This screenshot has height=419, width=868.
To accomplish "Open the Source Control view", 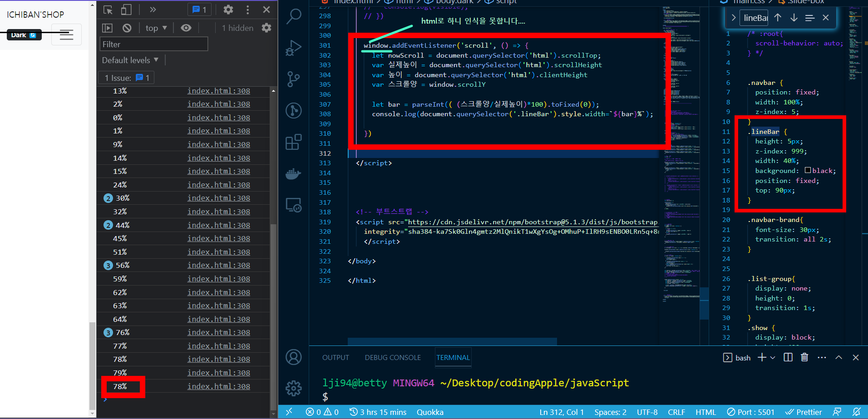I will pos(294,79).
